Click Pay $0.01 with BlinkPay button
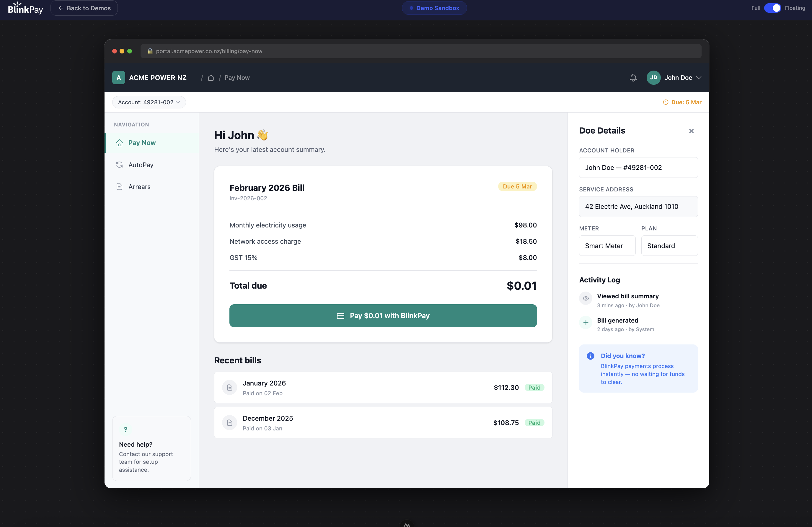The image size is (812, 527). pos(383,316)
